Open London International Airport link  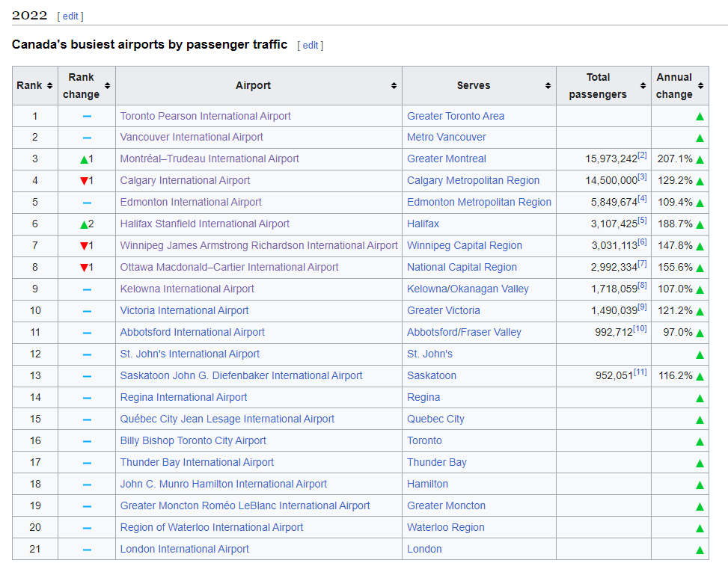(x=184, y=550)
